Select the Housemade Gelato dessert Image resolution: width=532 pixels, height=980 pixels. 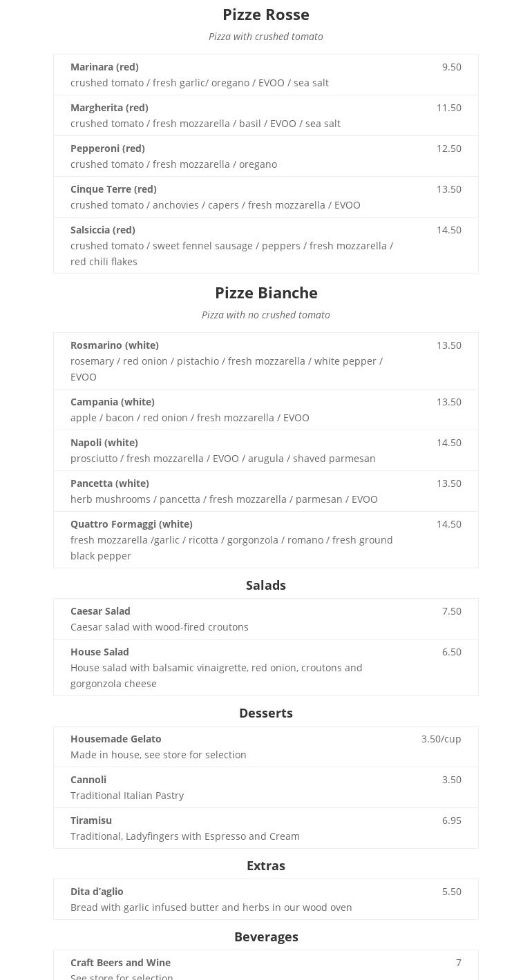tap(115, 739)
